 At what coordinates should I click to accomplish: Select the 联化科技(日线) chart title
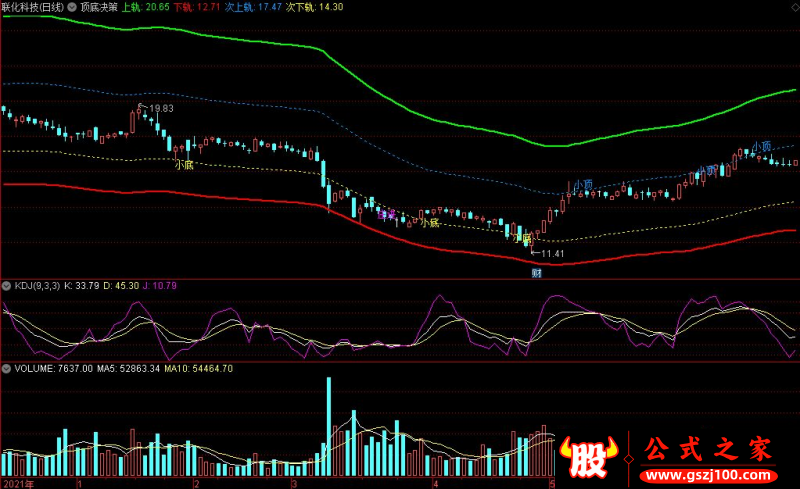pyautogui.click(x=33, y=7)
